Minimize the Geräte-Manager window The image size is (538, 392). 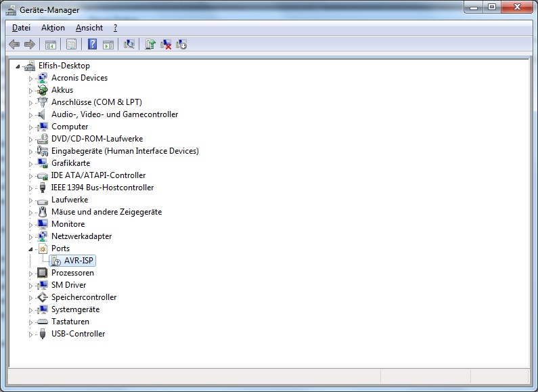tap(474, 7)
